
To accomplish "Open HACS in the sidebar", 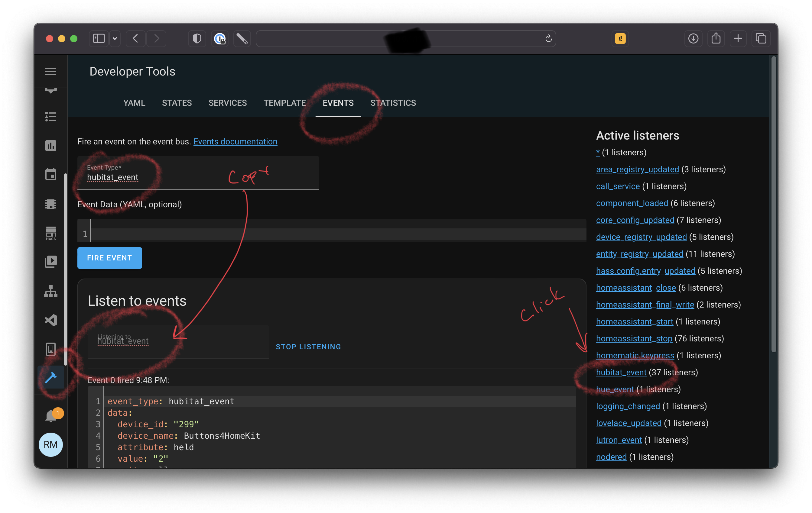I will tap(50, 233).
